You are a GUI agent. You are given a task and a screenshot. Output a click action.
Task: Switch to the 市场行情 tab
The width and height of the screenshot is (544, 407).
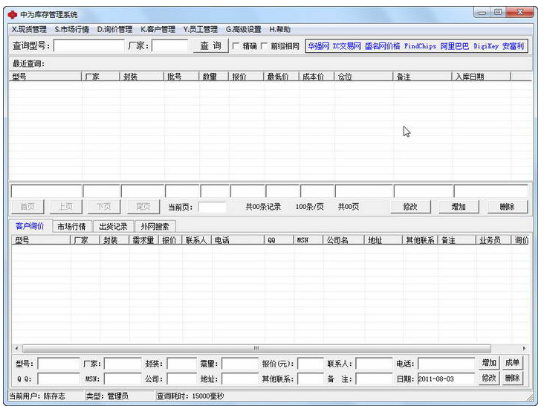[71, 227]
